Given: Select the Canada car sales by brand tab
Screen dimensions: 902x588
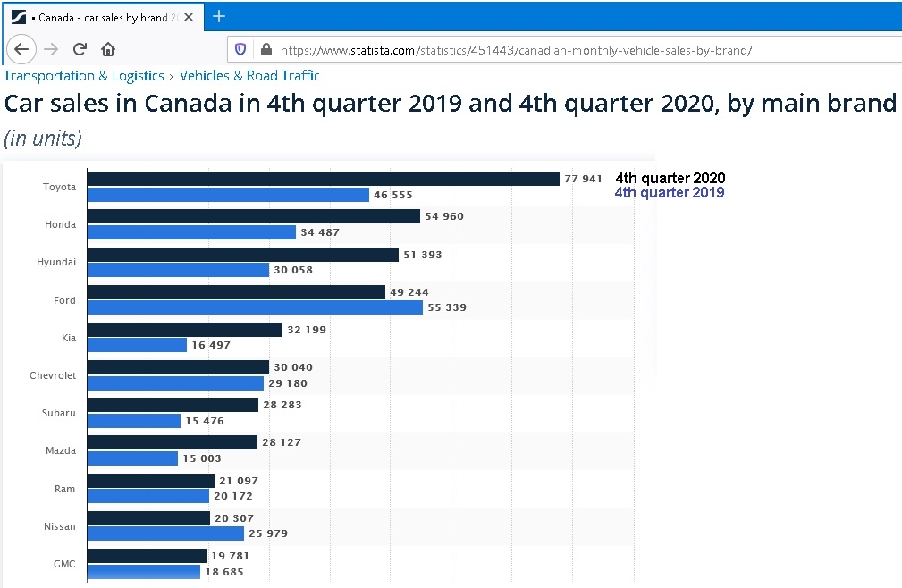Looking at the screenshot, I should 104,18.
